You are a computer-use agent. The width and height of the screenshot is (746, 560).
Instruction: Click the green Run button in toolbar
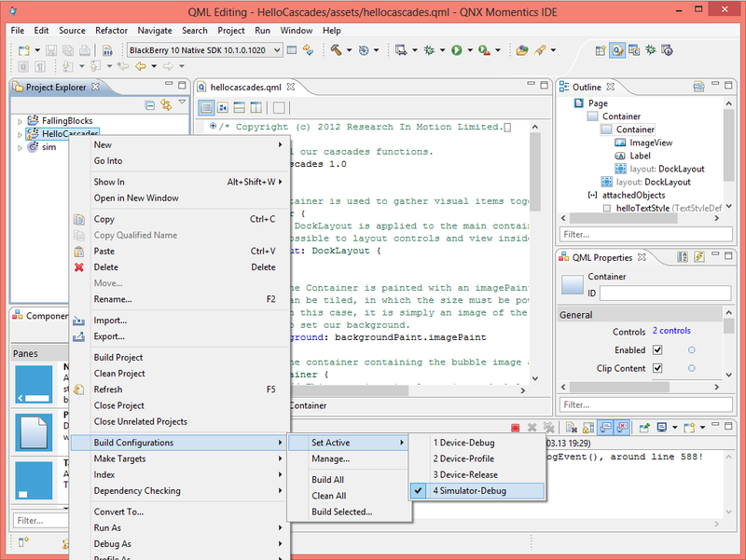click(457, 49)
